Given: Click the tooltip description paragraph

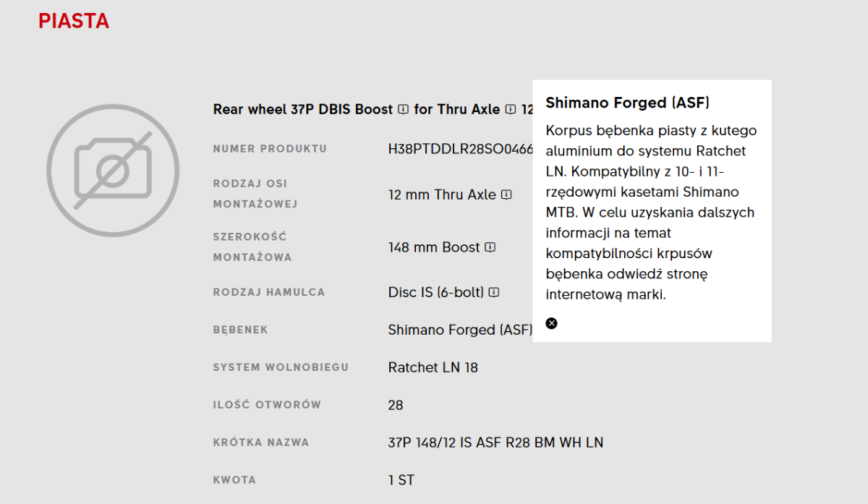Looking at the screenshot, I should tap(651, 213).
